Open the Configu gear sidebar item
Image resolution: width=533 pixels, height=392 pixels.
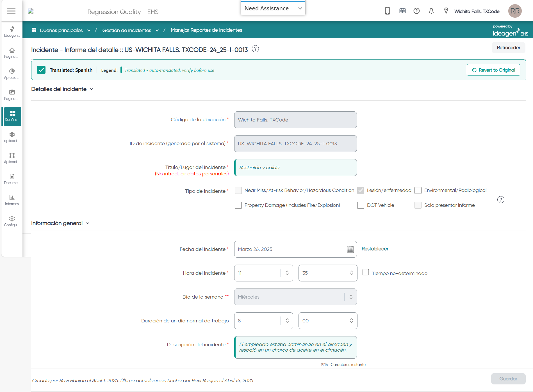click(12, 221)
